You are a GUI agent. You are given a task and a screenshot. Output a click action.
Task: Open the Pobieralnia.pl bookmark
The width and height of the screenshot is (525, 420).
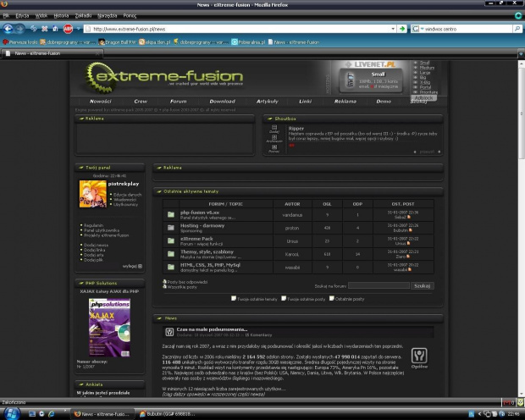click(x=248, y=42)
